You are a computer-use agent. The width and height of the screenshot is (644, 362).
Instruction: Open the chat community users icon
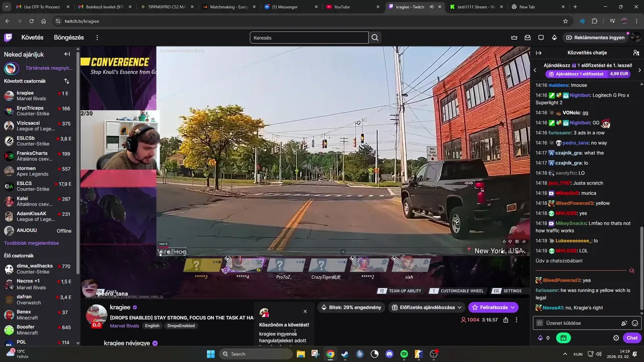[636, 53]
